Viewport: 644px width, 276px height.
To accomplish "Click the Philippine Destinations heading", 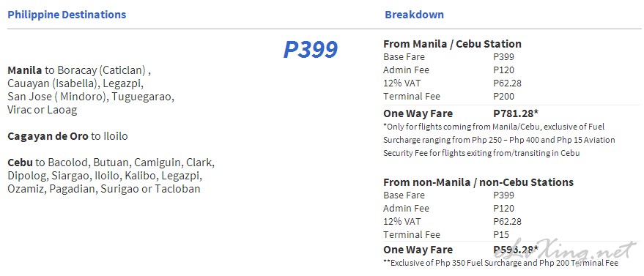I will coord(67,15).
